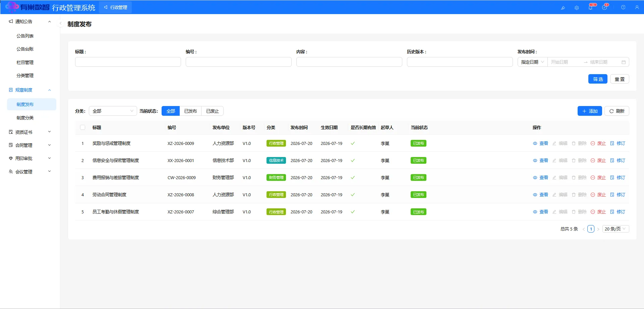The height and width of the screenshot is (309, 644).
Task: Click the 筛选 filter button
Action: (x=598, y=79)
